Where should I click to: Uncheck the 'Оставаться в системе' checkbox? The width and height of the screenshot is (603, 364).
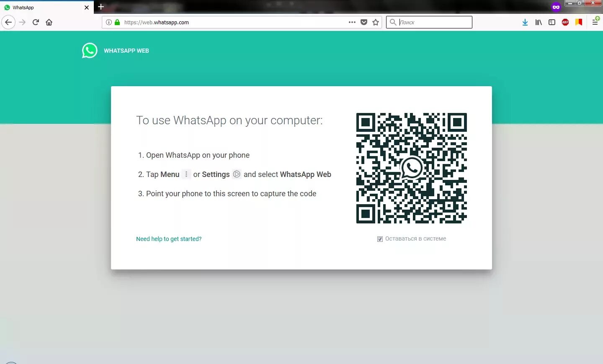380,239
